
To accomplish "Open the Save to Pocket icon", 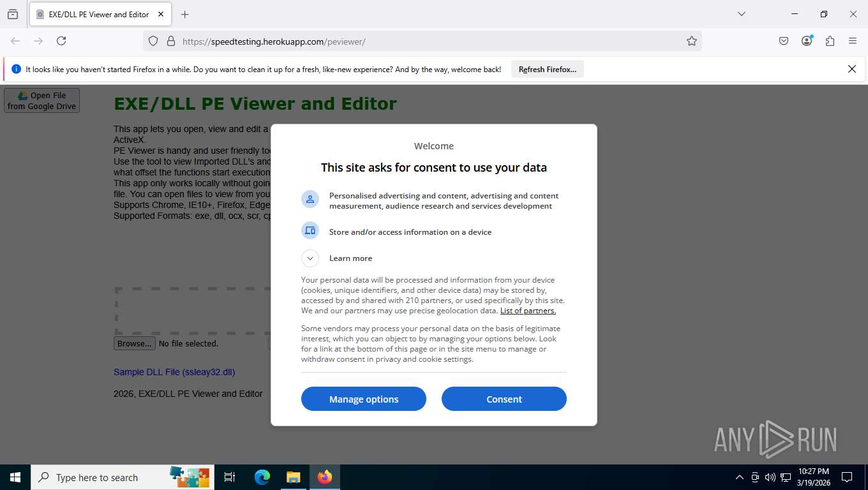I will point(784,41).
